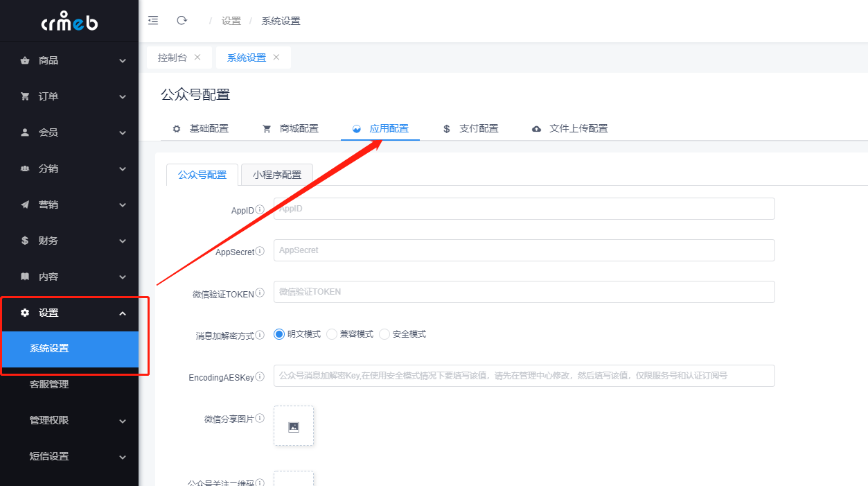Screen dimensions: 868x486
Task: Click the 分销 group icon
Action: [25, 168]
